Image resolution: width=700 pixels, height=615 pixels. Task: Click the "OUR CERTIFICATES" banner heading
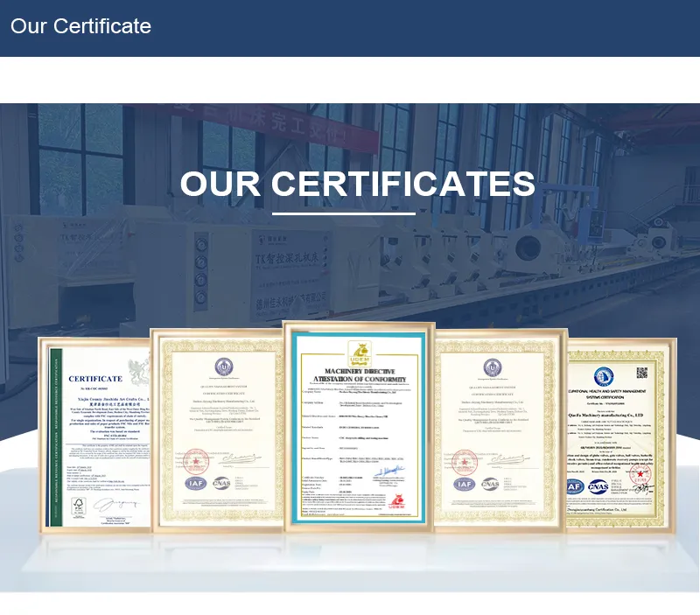(x=357, y=184)
